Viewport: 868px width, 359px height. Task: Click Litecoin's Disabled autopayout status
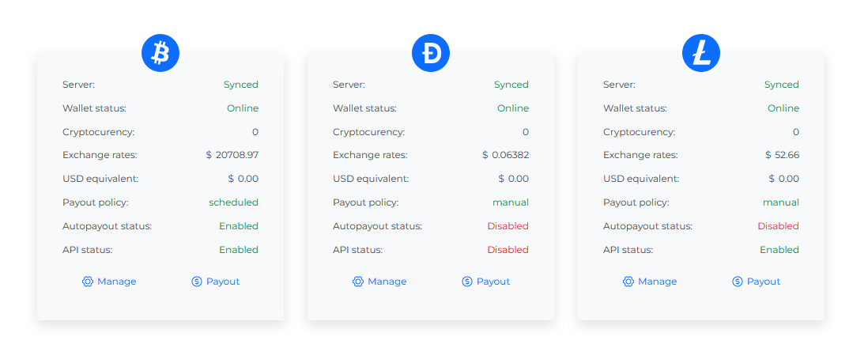778,226
